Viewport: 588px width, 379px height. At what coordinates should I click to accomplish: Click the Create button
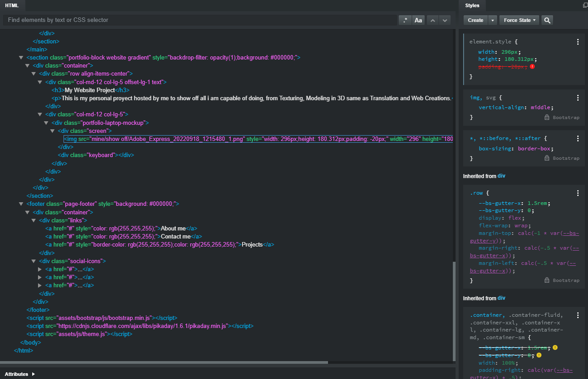pyautogui.click(x=475, y=20)
